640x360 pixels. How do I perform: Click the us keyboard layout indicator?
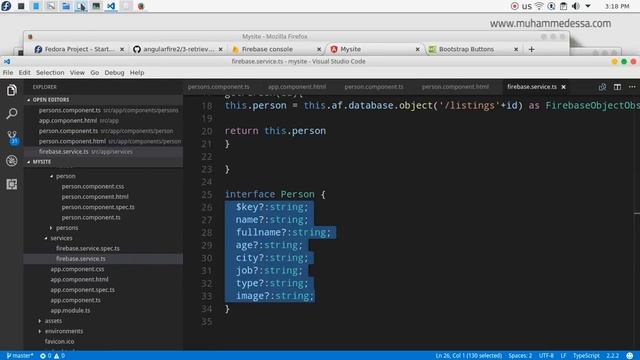click(x=527, y=6)
